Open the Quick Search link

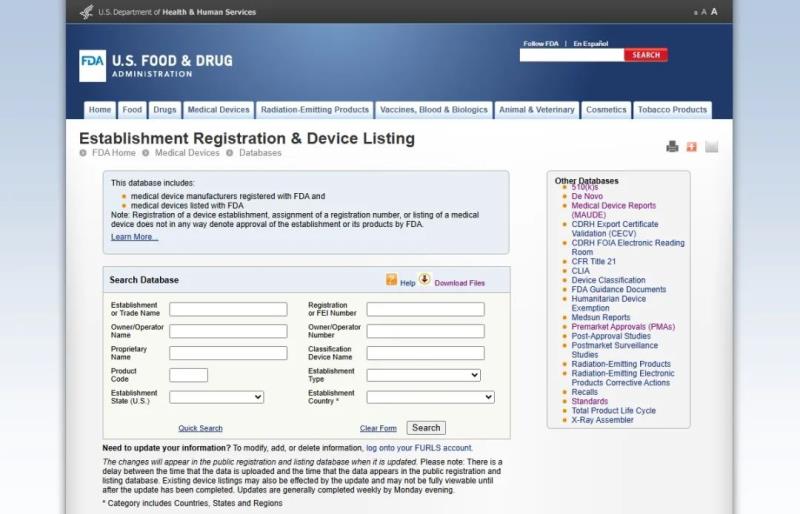(x=200, y=428)
